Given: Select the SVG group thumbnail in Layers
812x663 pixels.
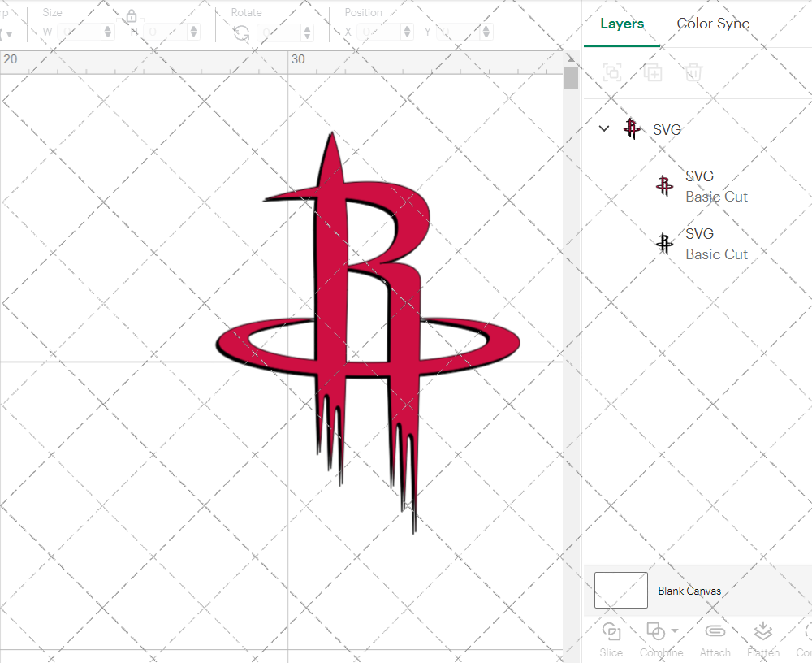Looking at the screenshot, I should click(632, 128).
